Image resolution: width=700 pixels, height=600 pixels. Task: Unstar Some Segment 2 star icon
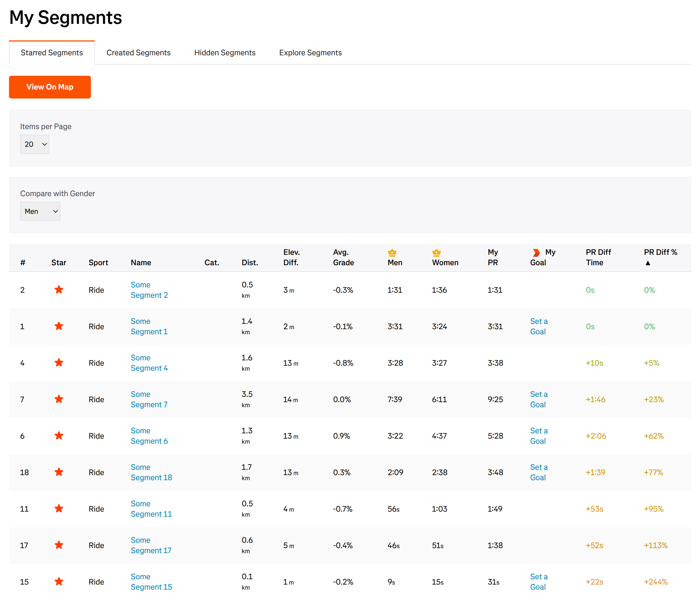[x=59, y=290]
